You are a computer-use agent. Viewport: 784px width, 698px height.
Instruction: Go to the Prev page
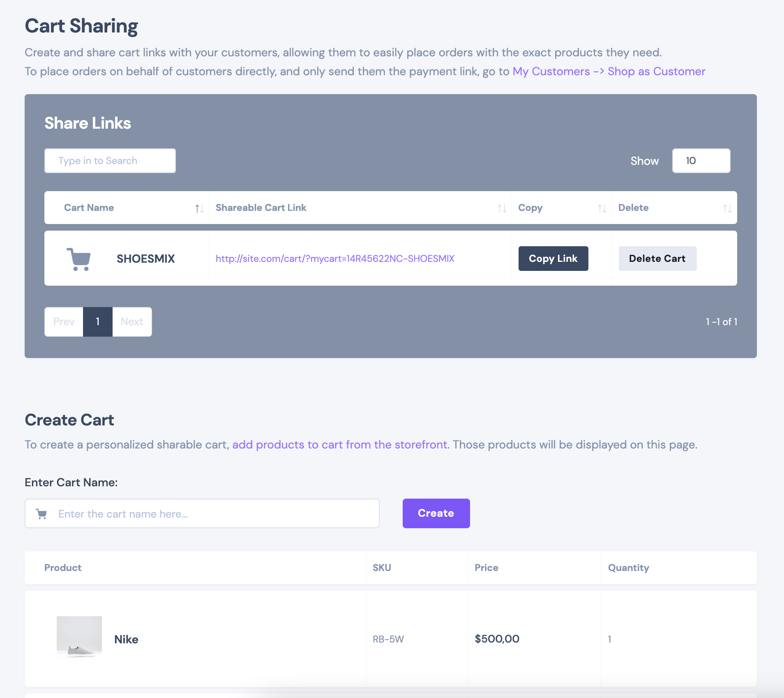[64, 322]
